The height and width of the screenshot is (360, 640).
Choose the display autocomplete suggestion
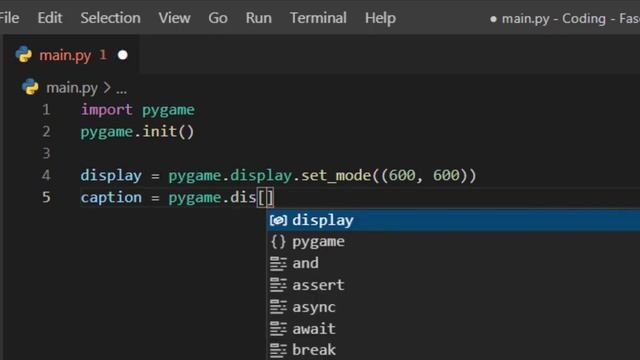point(453,220)
